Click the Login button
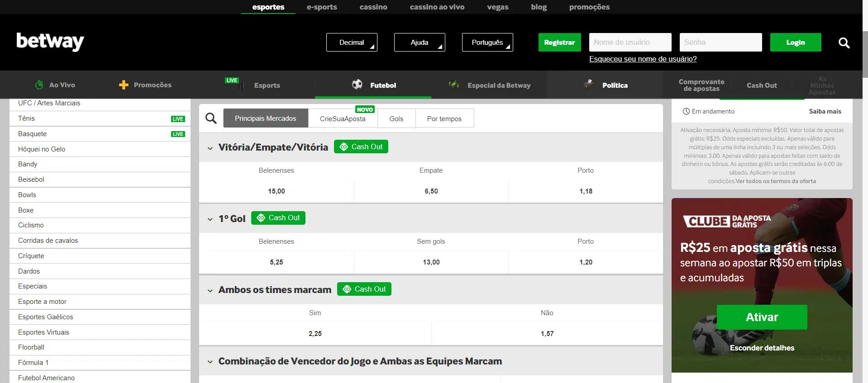 (796, 42)
